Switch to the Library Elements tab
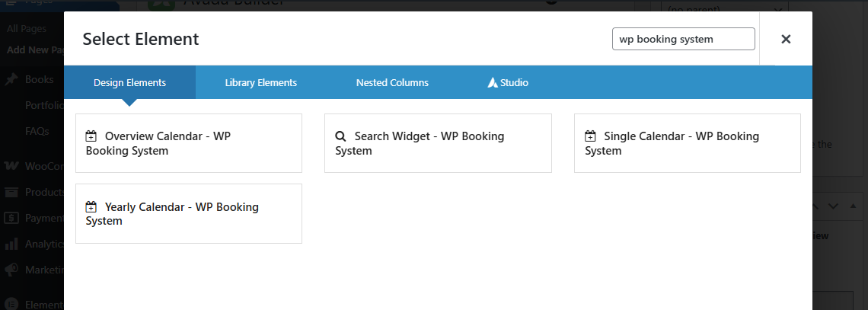This screenshot has height=310, width=868. [x=260, y=82]
